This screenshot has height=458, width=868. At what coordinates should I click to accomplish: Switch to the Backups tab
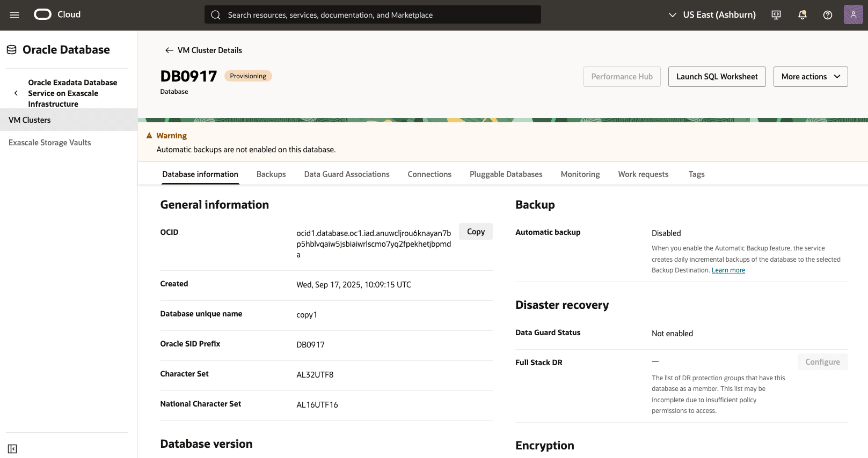pyautogui.click(x=271, y=174)
